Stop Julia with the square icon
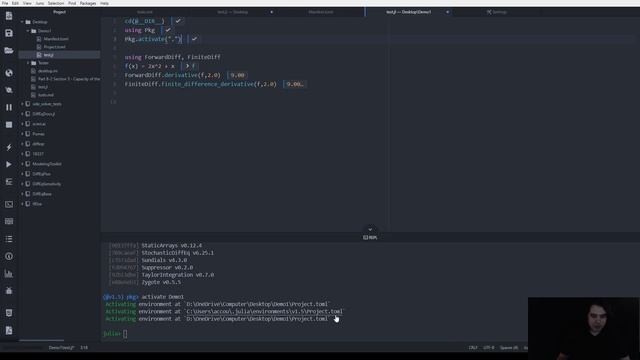Image resolution: width=640 pixels, height=360 pixels. point(9,124)
